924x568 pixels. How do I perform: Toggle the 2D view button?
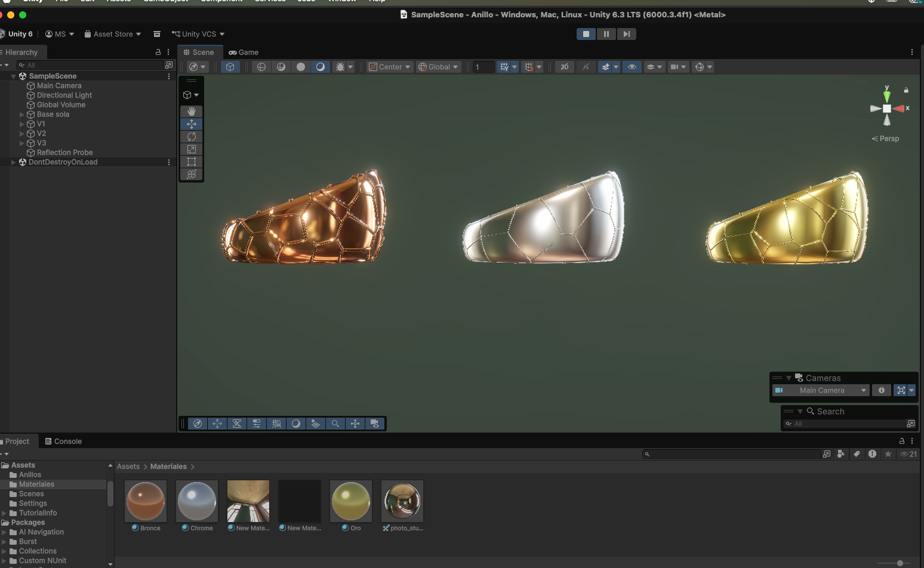coord(564,67)
